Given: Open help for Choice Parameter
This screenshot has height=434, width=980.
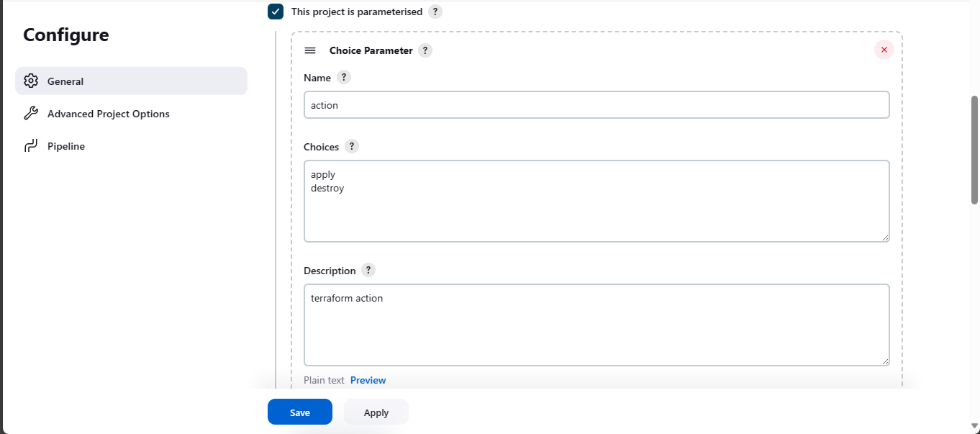Looking at the screenshot, I should [425, 50].
